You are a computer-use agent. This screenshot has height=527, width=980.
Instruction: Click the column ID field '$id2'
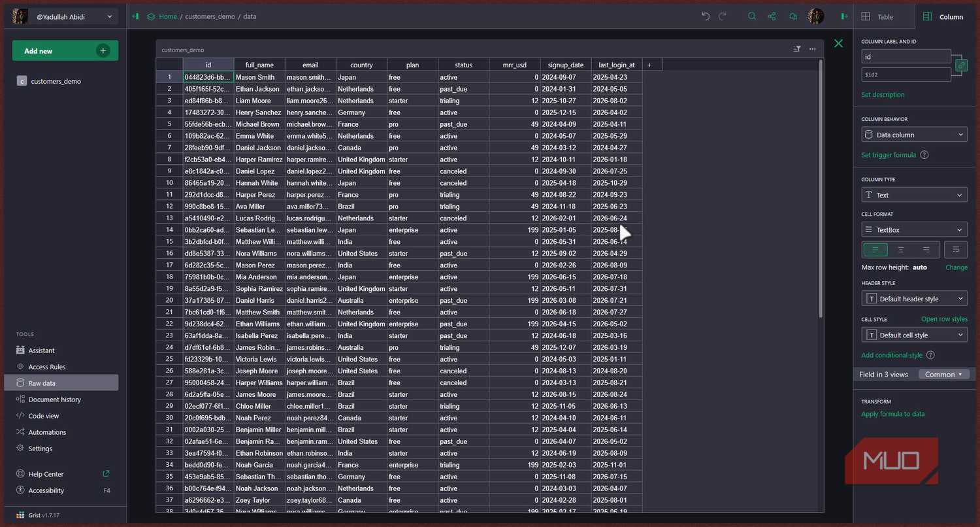pyautogui.click(x=906, y=75)
